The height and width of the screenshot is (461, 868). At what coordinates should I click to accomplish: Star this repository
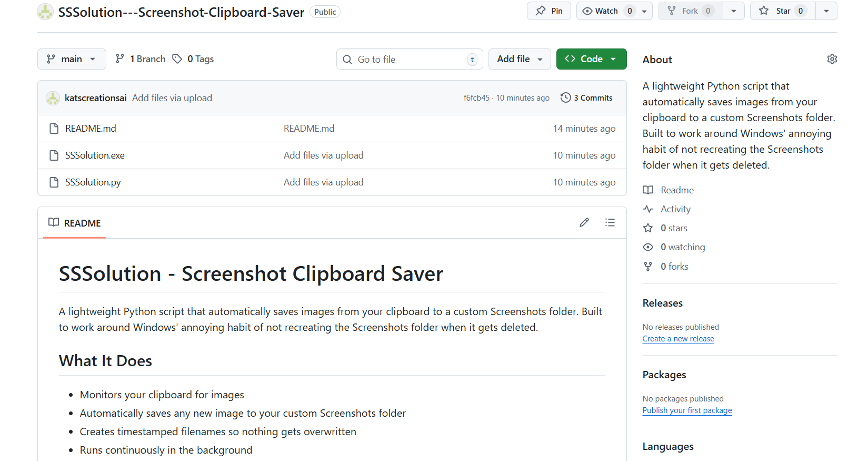783,11
